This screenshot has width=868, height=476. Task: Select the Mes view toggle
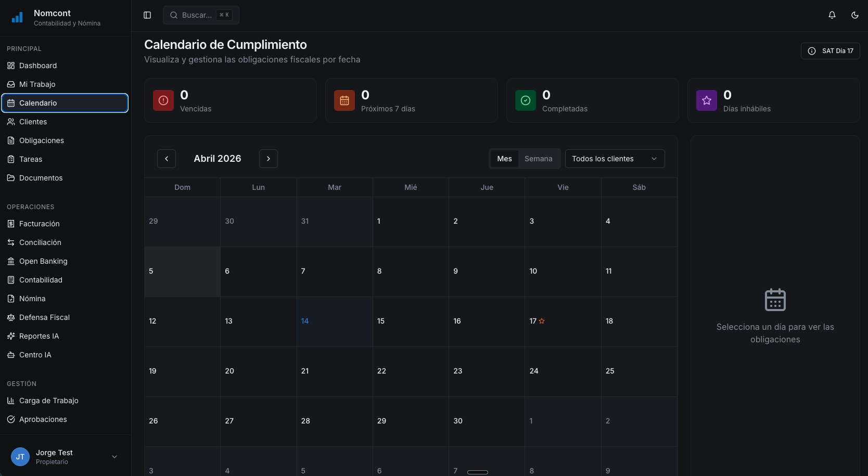504,159
